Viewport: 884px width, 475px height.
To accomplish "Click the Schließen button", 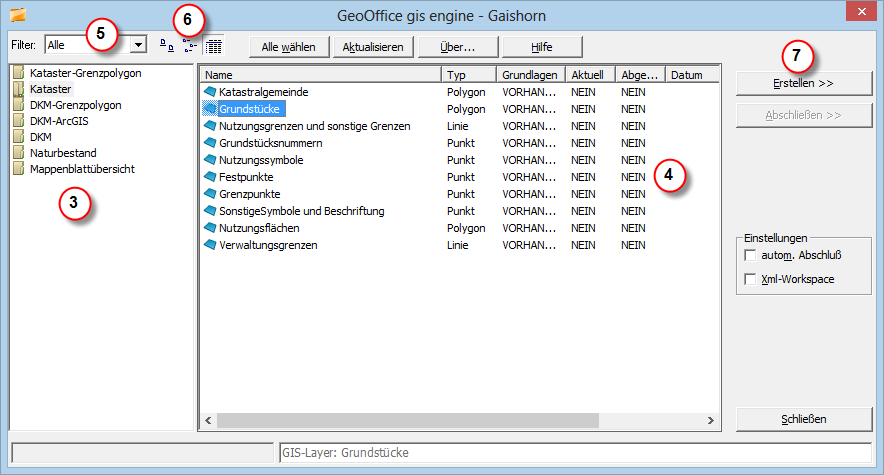I will pyautogui.click(x=804, y=419).
